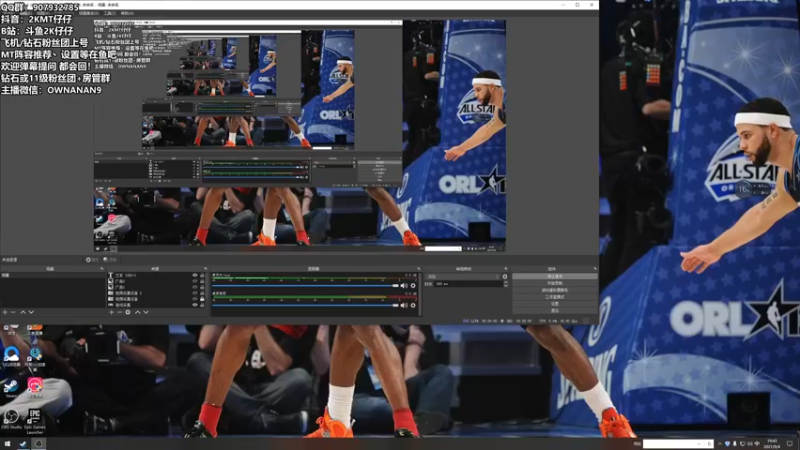Remove selected source with the minus icon

coord(119,312)
